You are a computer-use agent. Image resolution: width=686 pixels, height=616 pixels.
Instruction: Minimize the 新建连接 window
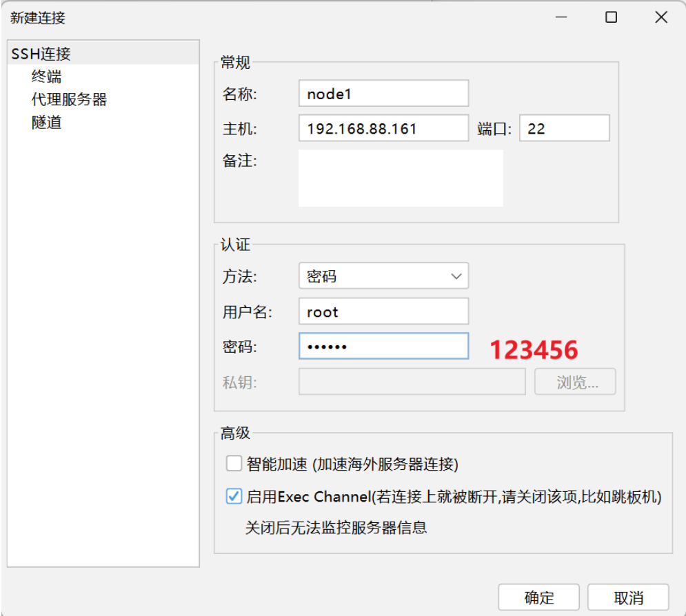coord(561,17)
